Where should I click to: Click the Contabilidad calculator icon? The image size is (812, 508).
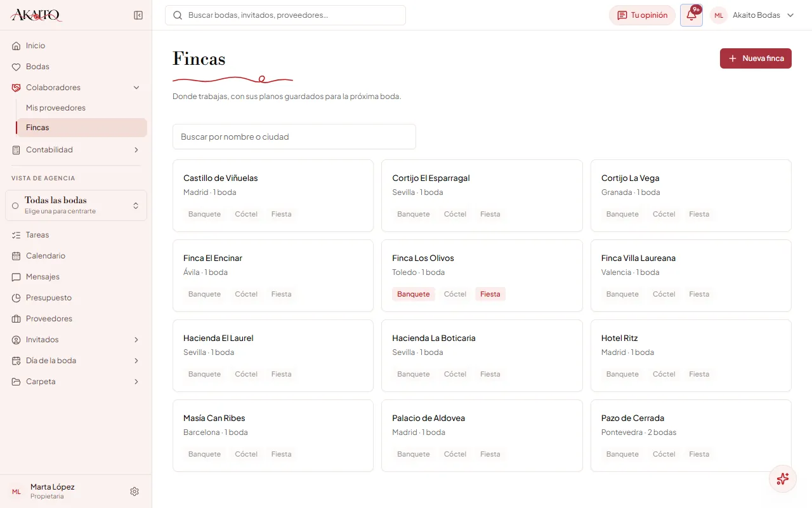coord(16,150)
